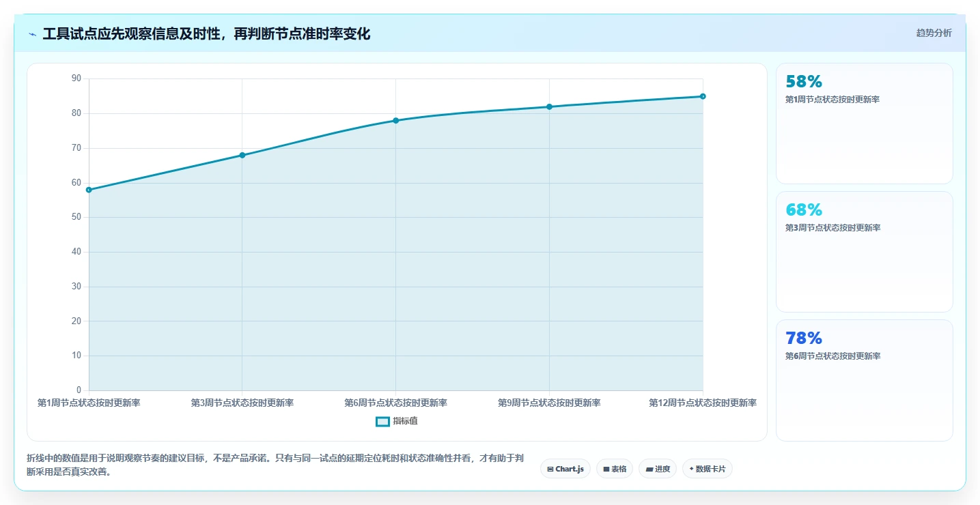Open the 58% stat card

pos(865,124)
